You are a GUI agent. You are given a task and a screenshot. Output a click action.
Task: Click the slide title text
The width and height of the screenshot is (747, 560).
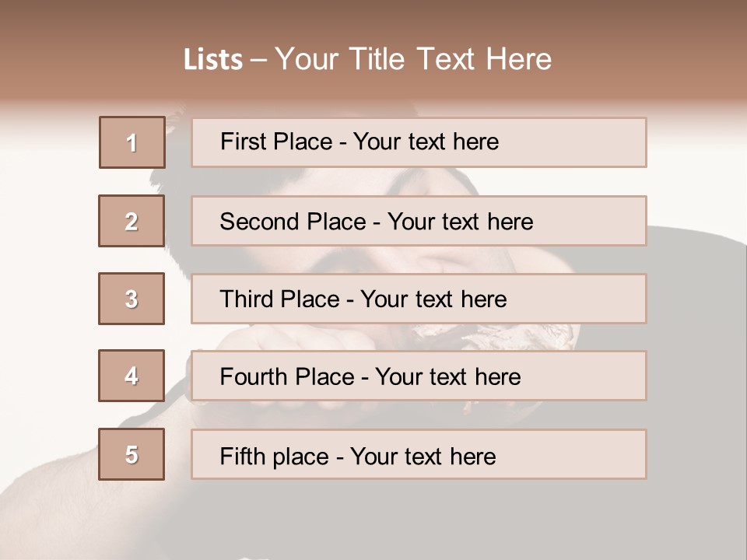pyautogui.click(x=367, y=59)
